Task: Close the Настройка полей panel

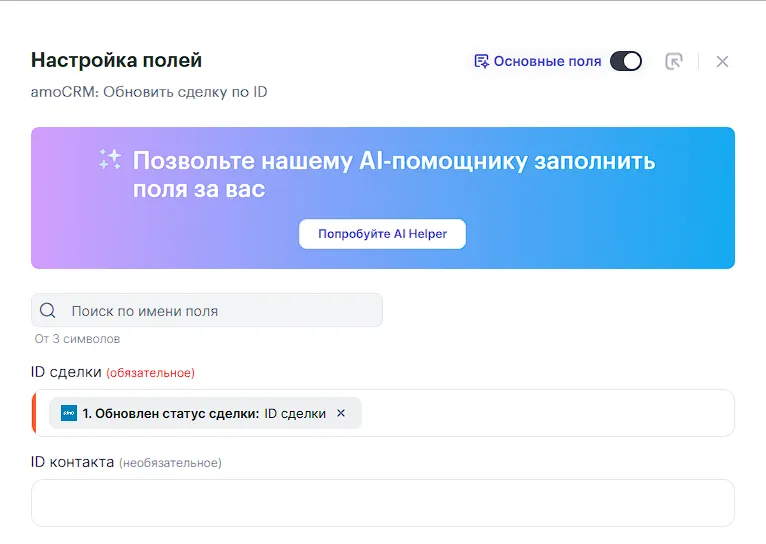Action: 722,62
